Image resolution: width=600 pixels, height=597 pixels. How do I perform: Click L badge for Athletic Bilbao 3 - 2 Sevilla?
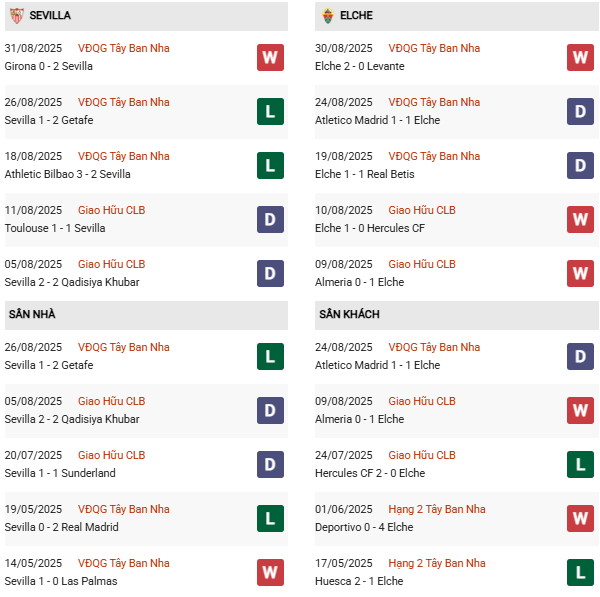270,165
